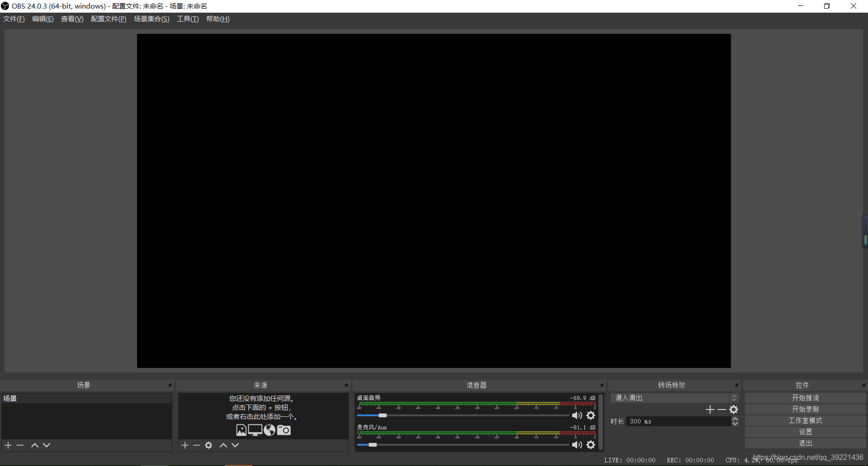Open the 场景集合(S) menu
The height and width of the screenshot is (466, 868).
(152, 19)
